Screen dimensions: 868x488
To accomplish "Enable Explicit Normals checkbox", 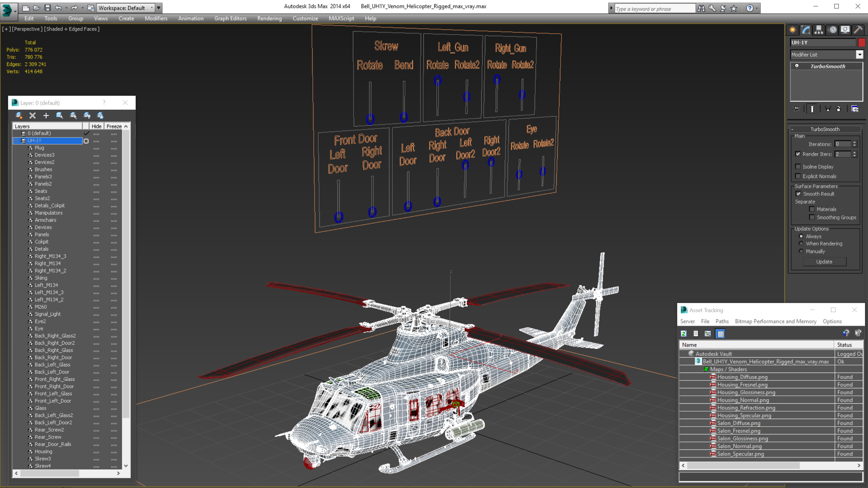I will point(798,176).
